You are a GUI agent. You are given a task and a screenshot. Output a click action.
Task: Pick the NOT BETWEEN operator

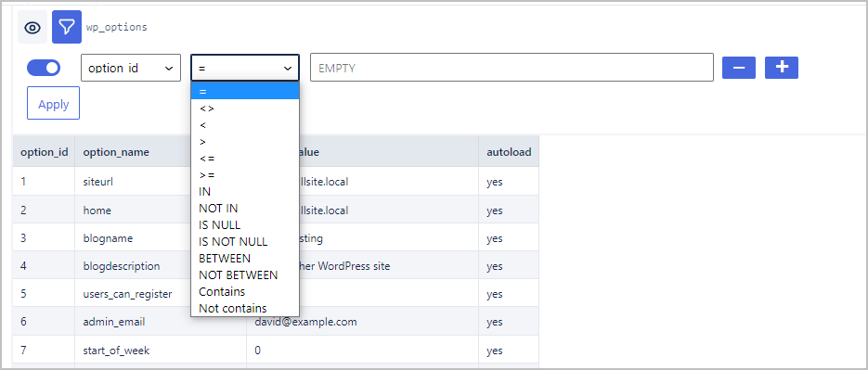click(x=245, y=274)
